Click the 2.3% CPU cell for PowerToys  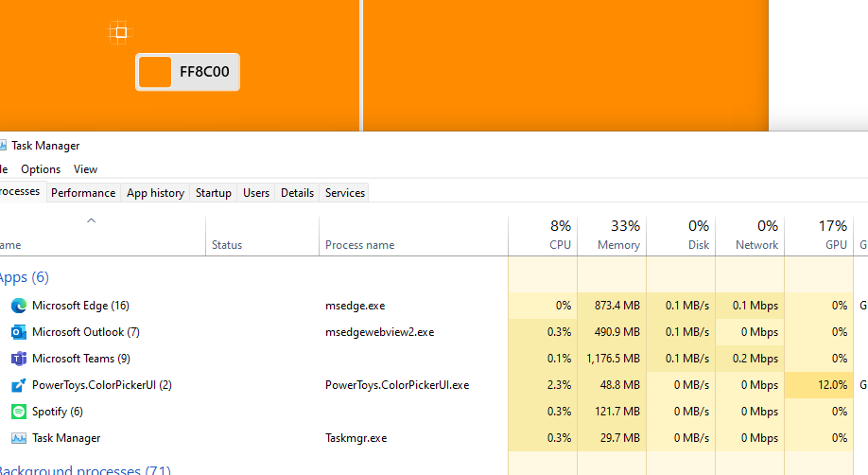(543, 385)
